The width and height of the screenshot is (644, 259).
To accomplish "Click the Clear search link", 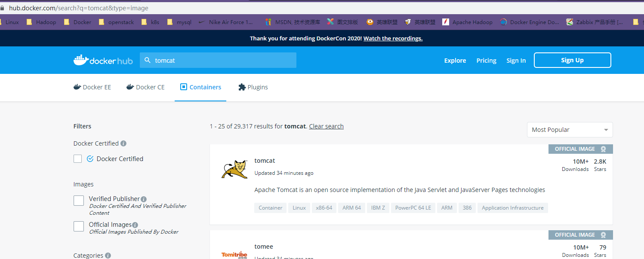I will tap(326, 126).
